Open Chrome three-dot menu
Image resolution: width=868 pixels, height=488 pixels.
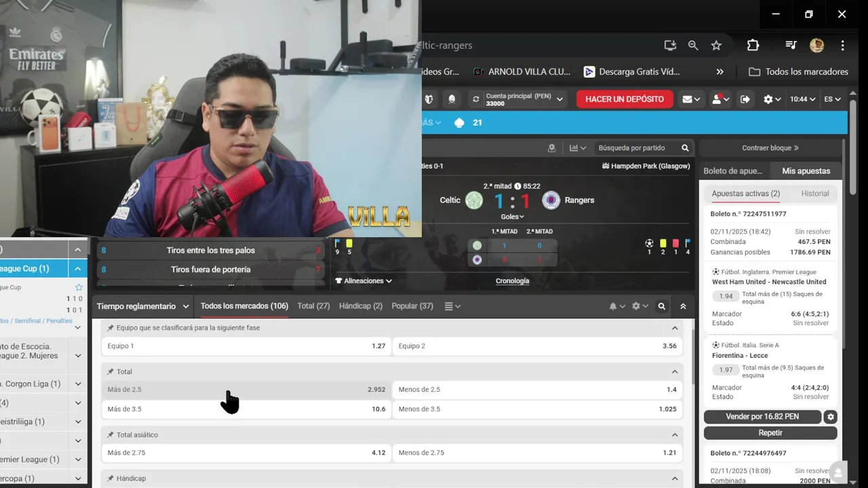coord(843,45)
